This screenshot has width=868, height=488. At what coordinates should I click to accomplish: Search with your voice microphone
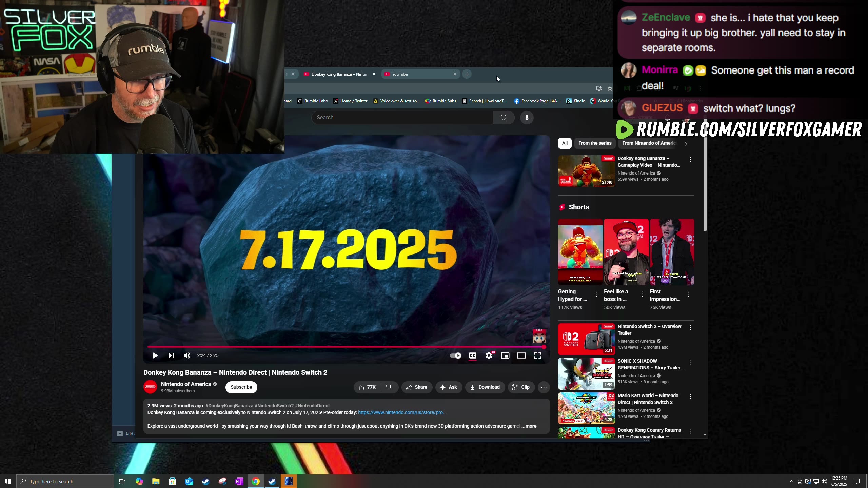point(527,118)
